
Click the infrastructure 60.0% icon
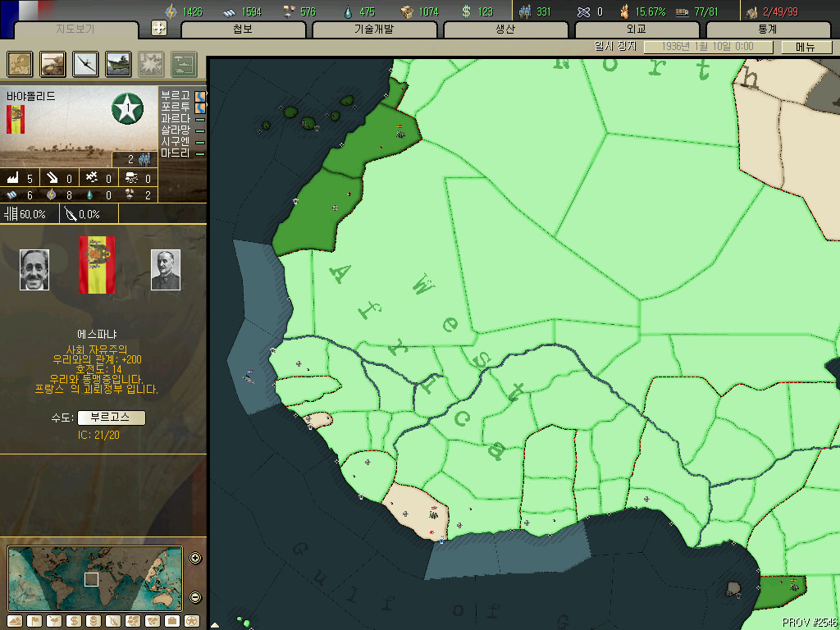11,214
